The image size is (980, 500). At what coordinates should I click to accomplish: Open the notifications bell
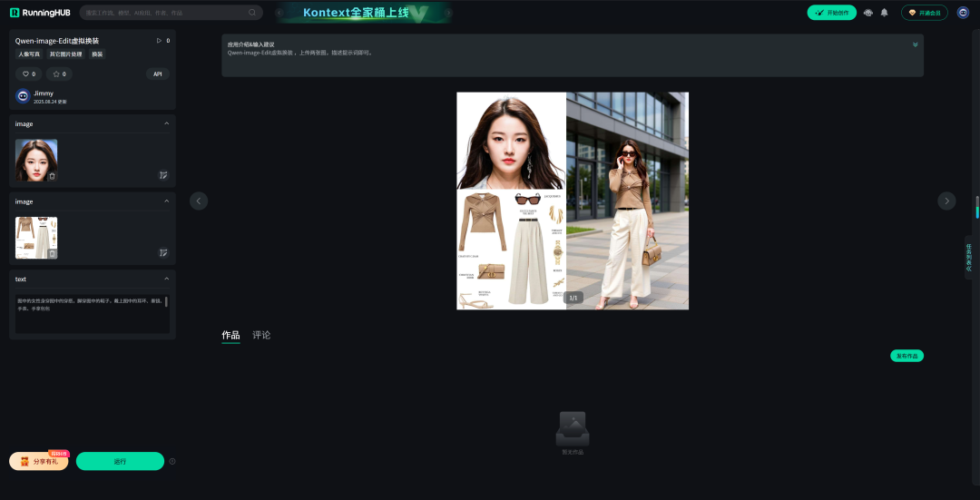885,13
